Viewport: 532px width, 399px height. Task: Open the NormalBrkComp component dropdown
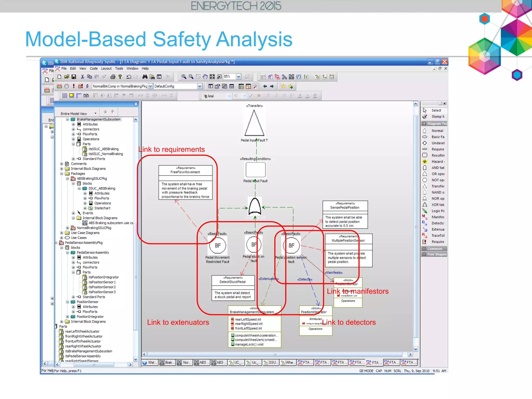(x=150, y=86)
